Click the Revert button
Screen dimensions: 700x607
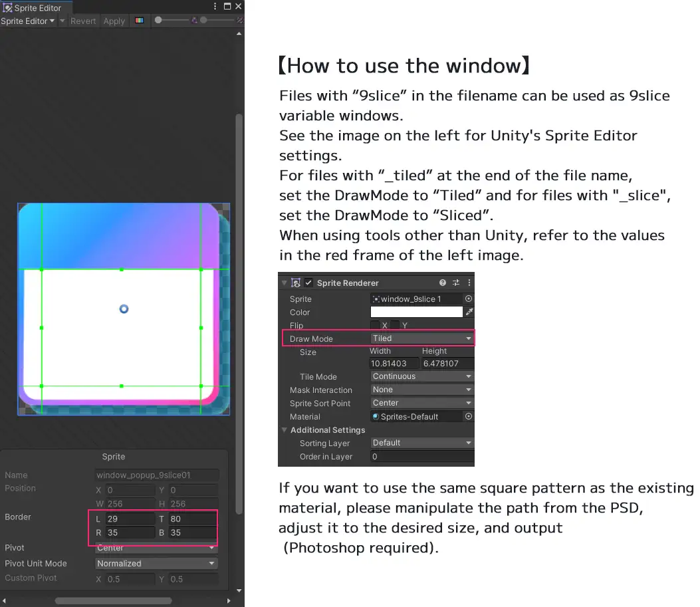(x=83, y=21)
